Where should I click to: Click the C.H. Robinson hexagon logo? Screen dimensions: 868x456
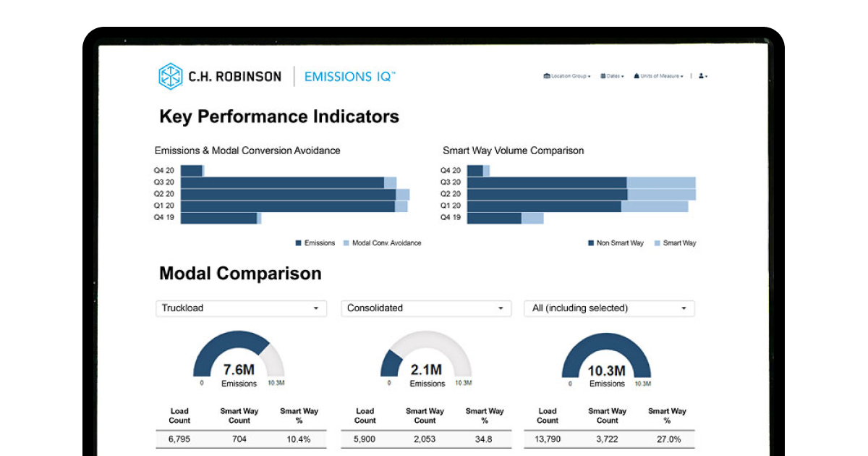click(171, 76)
